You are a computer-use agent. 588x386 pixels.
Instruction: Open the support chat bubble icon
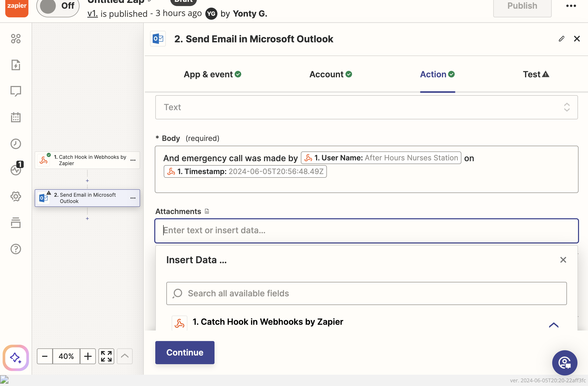click(x=565, y=363)
